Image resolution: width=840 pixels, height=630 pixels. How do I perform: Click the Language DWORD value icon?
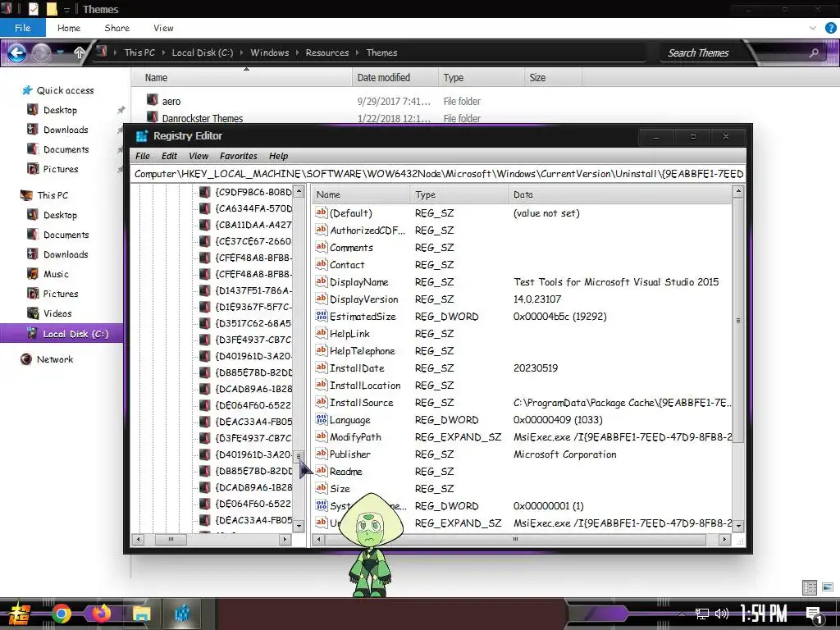[321, 419]
